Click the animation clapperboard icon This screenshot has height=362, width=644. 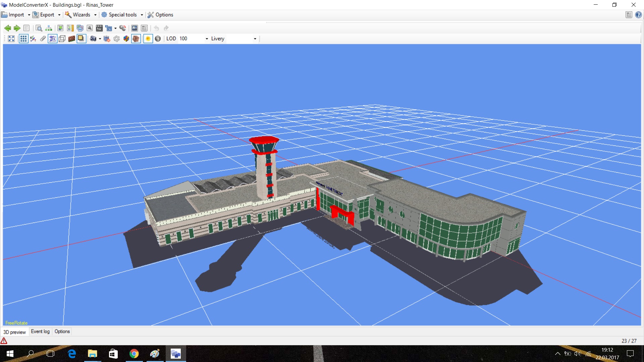[99, 28]
